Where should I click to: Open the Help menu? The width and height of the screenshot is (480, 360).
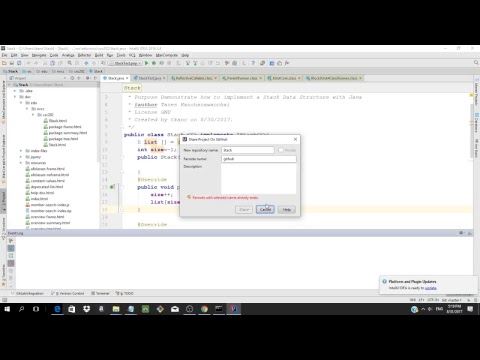(x=185, y=55)
